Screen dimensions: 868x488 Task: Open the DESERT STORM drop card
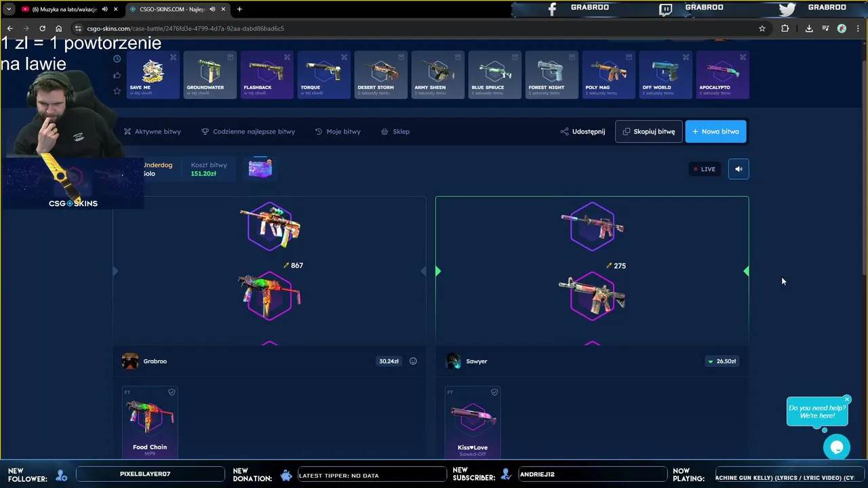pos(381,75)
